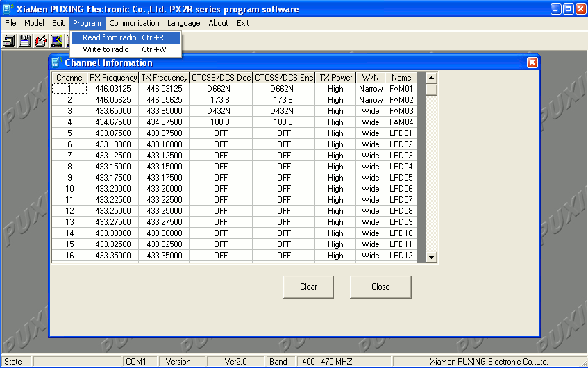Click the computer monitor toolbar icon
Screen dimensions: 588x368
pos(57,40)
